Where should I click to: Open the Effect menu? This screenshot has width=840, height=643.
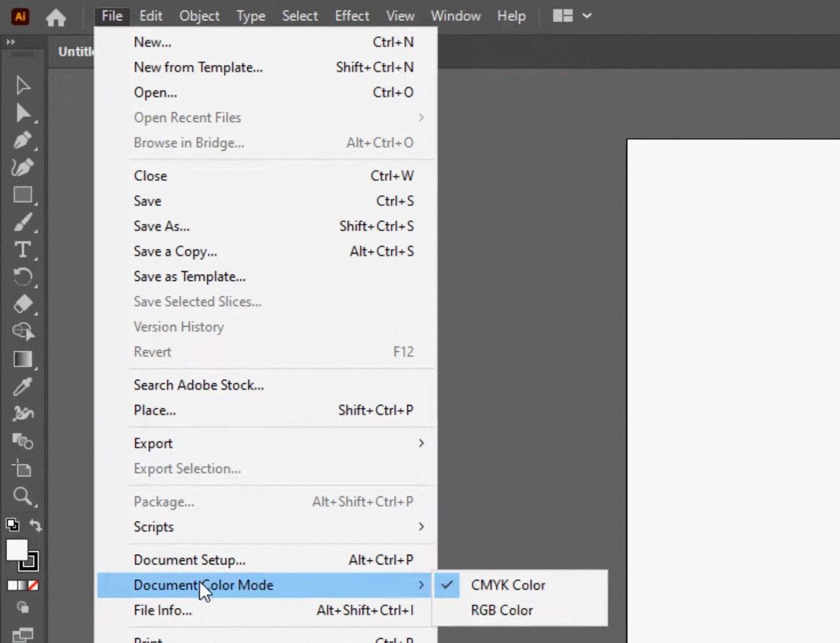point(351,15)
